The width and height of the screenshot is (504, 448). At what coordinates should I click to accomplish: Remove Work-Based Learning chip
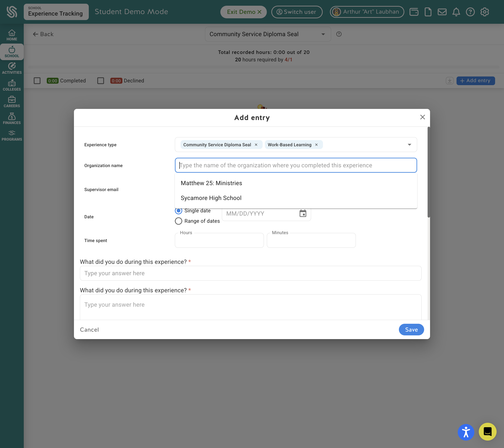pos(316,145)
